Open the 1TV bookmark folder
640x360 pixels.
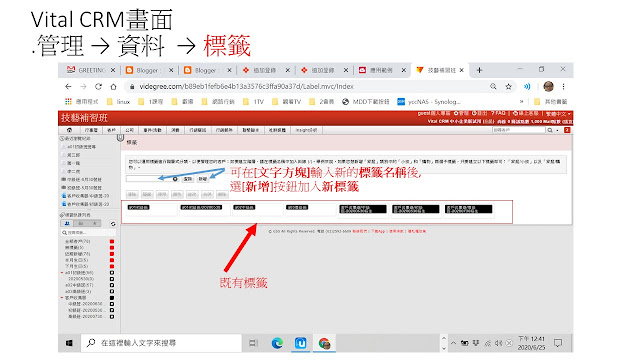254,102
